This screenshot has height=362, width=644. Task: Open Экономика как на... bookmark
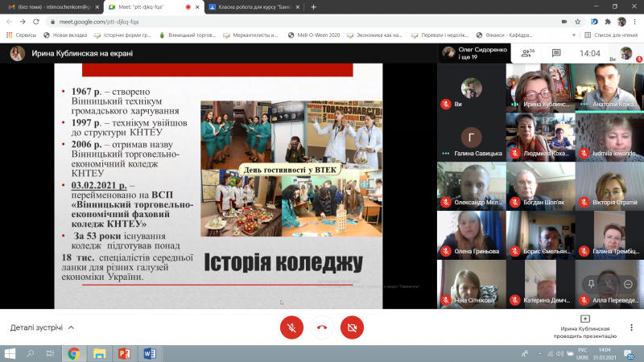pyautogui.click(x=374, y=35)
